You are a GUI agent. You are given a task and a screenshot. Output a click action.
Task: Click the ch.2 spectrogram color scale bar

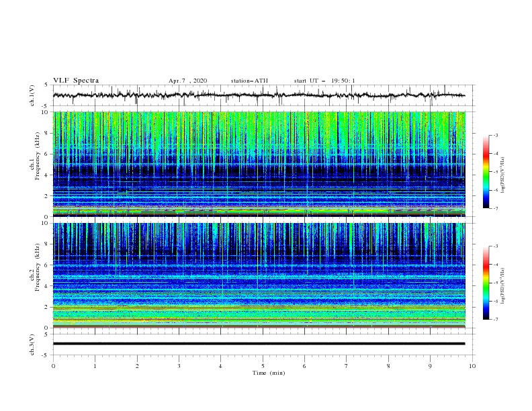[x=486, y=283]
